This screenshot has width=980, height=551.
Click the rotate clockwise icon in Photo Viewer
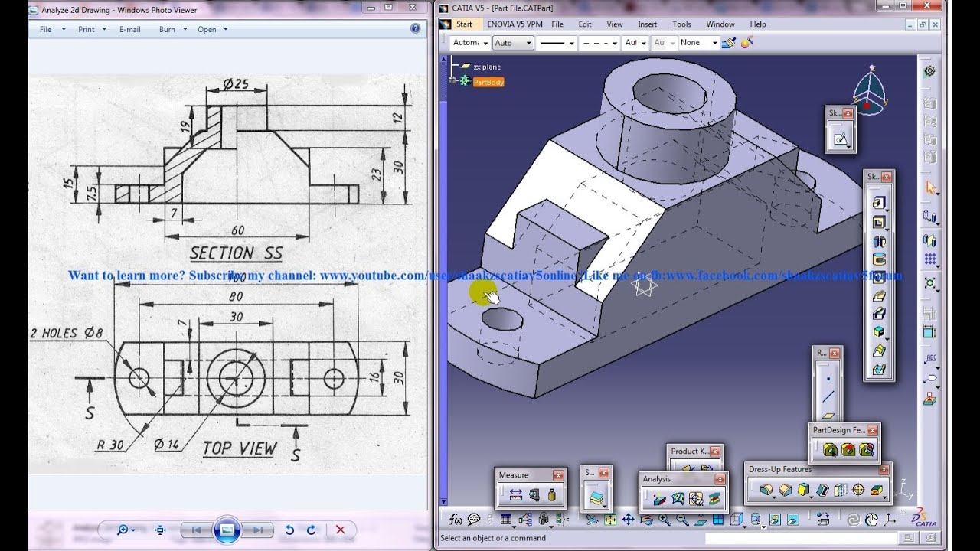311,530
